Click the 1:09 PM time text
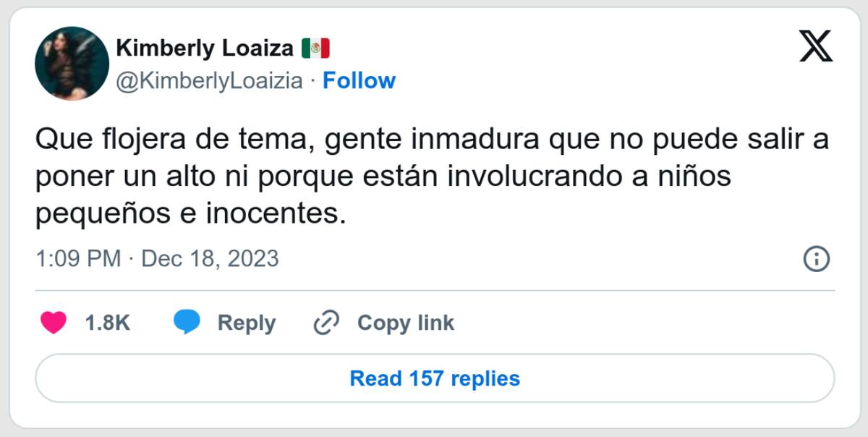 (78, 259)
